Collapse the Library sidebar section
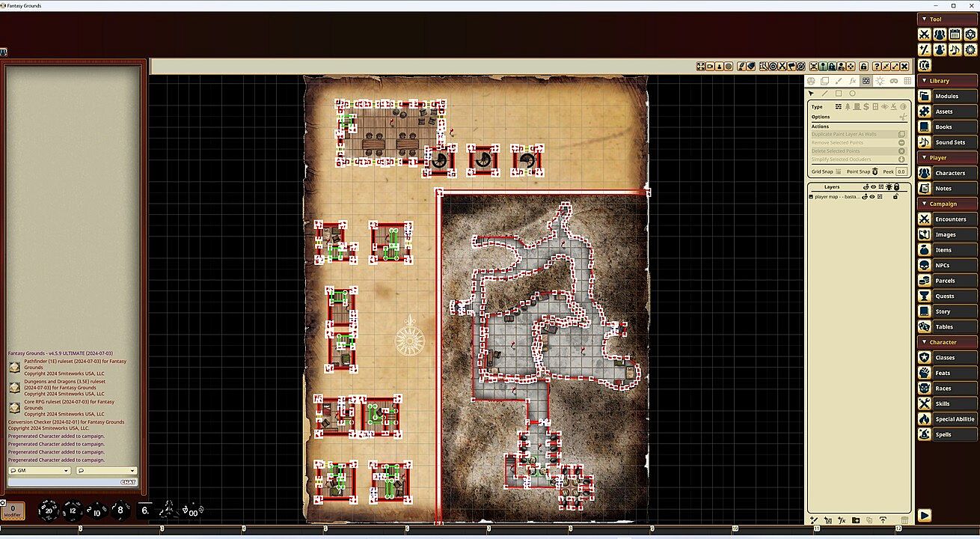The width and height of the screenshot is (980, 539). tap(924, 81)
